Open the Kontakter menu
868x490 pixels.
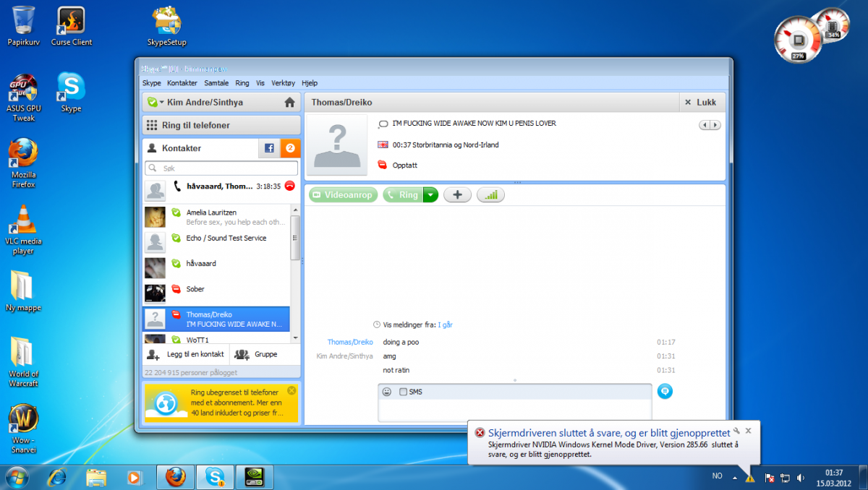point(182,83)
